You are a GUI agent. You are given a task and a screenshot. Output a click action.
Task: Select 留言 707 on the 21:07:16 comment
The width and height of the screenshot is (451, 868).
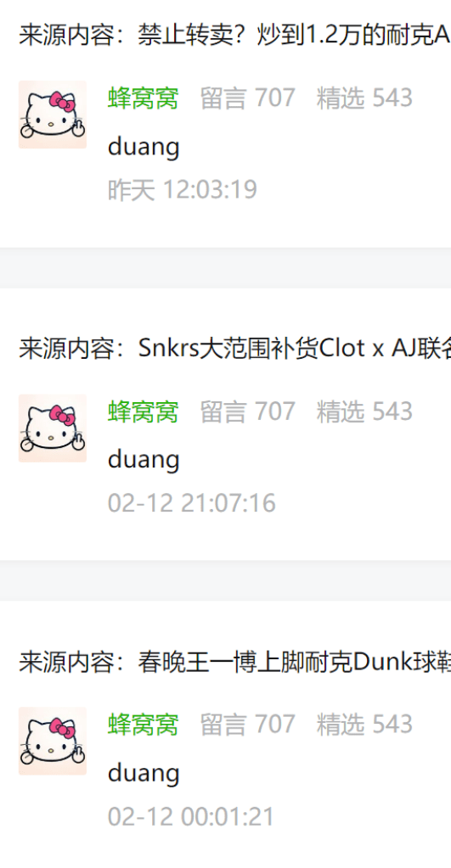pos(247,412)
